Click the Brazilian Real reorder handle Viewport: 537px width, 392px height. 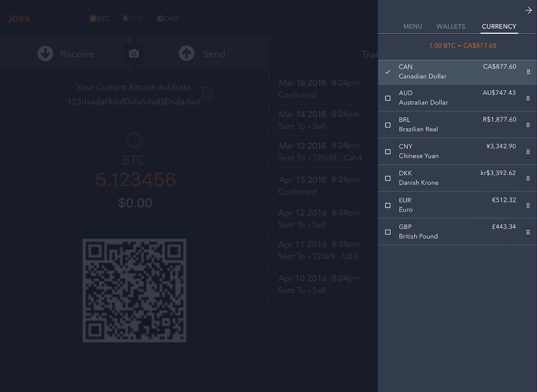point(528,125)
